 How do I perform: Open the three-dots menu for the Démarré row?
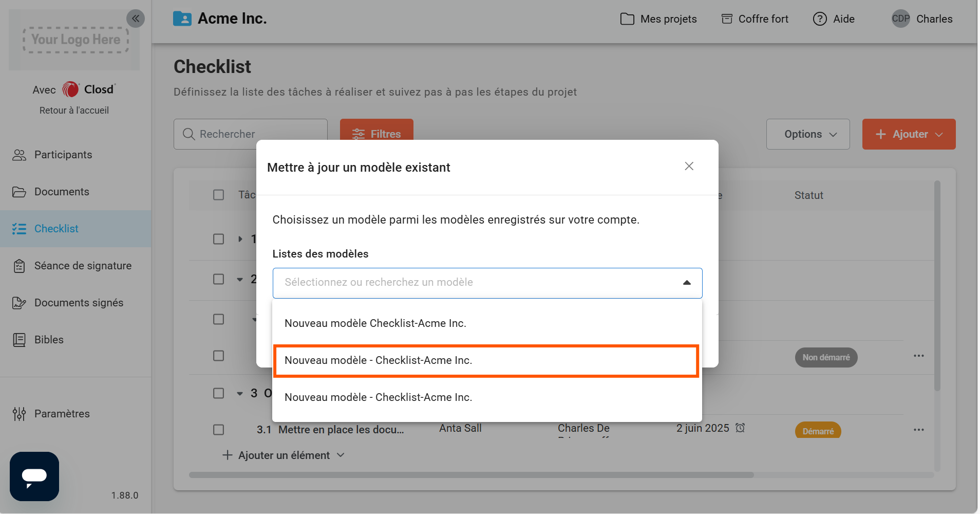(918, 430)
